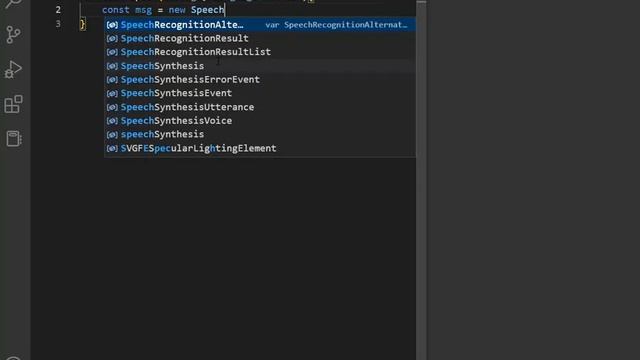Pick SVGFESpecularLightingElement suggestion
The height and width of the screenshot is (360, 640).
(x=260, y=148)
